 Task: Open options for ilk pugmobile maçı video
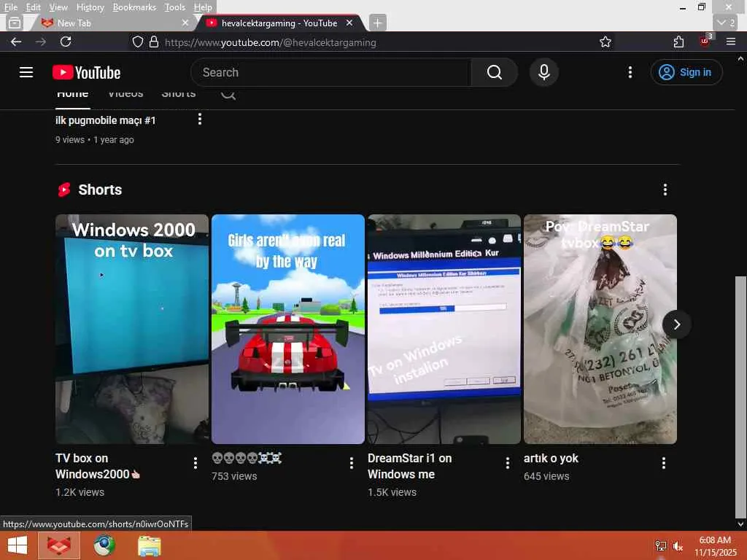(200, 119)
